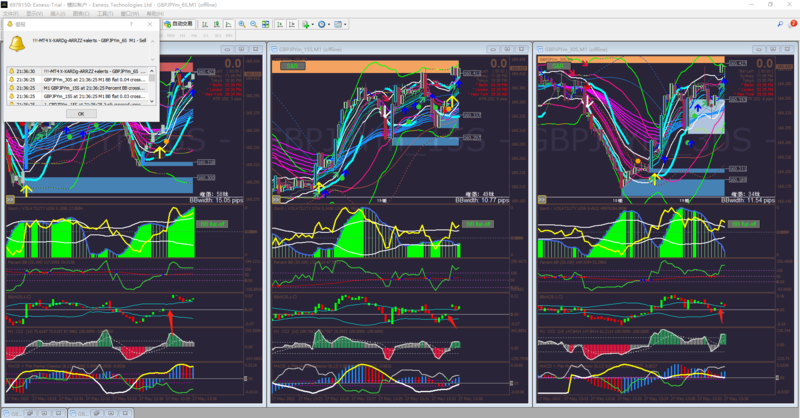This screenshot has height=418, width=800.
Task: Switch chart to line chart mode
Action: coord(228,24)
